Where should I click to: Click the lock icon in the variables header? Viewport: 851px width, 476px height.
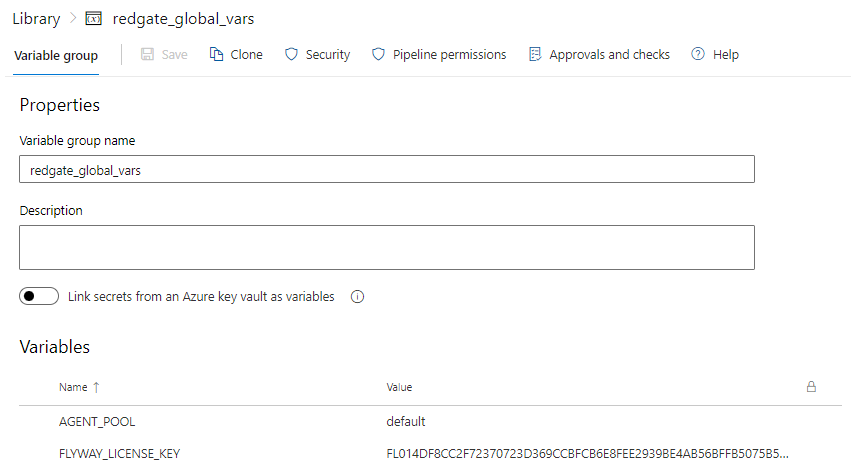(x=811, y=386)
